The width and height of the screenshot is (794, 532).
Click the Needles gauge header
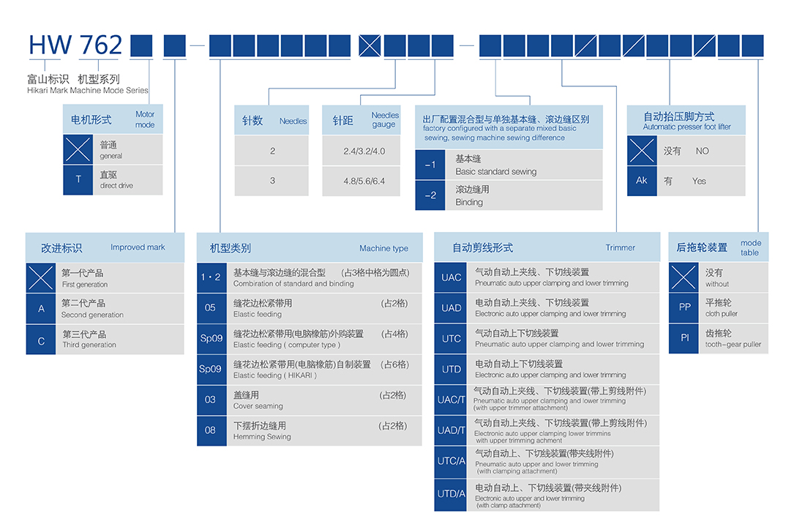(361, 120)
